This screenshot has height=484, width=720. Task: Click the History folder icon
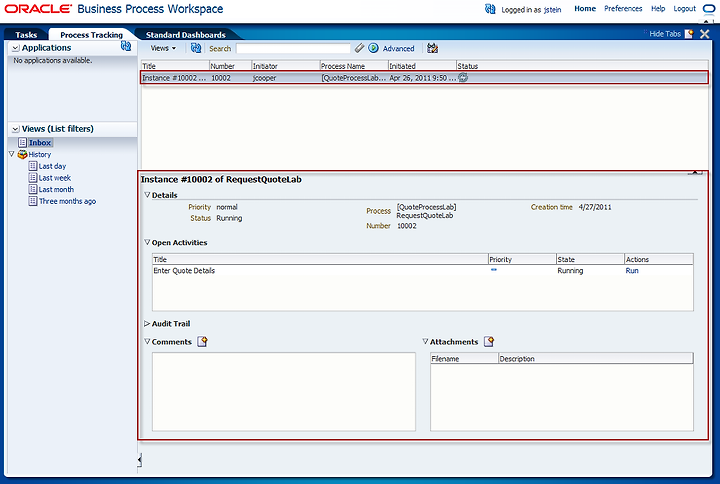pos(22,154)
